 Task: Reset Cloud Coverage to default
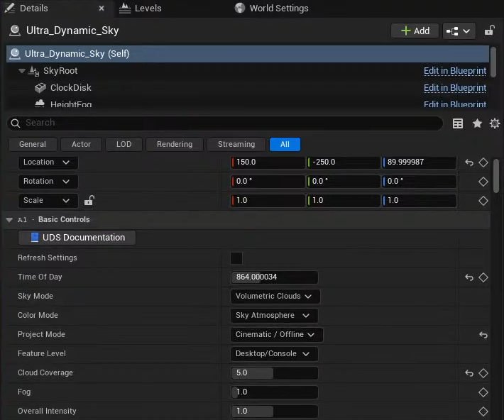click(x=469, y=373)
